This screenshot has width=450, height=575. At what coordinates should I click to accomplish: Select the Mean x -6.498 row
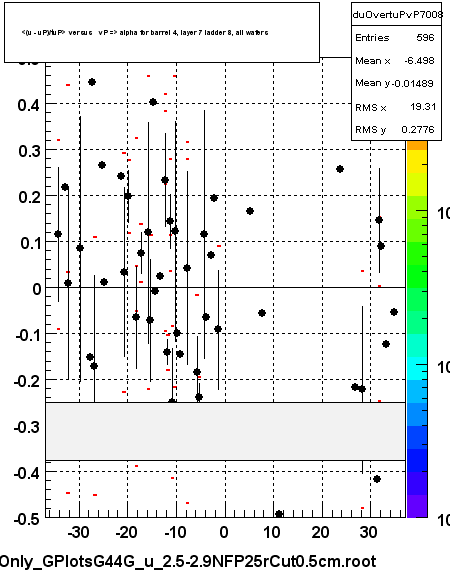(x=396, y=61)
